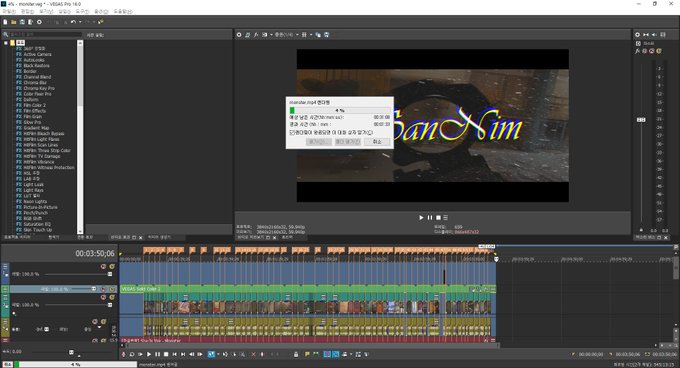Stop timeline playback in the transport bar

click(x=166, y=354)
